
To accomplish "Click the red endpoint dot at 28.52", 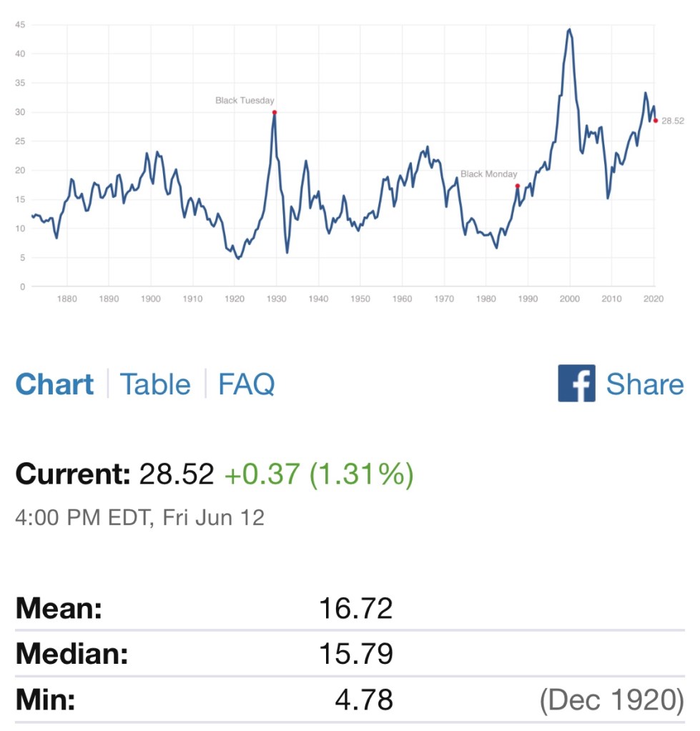I will tap(655, 120).
